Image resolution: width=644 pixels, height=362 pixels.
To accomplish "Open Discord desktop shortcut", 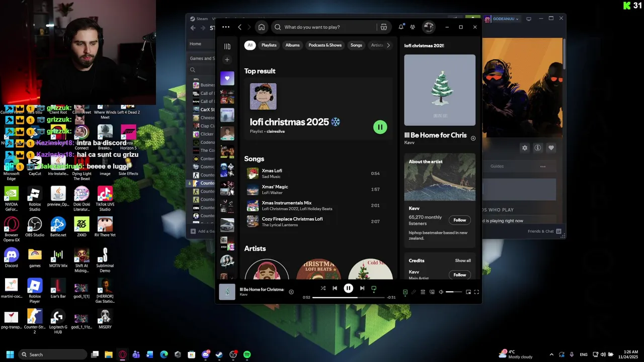I will coord(11,258).
